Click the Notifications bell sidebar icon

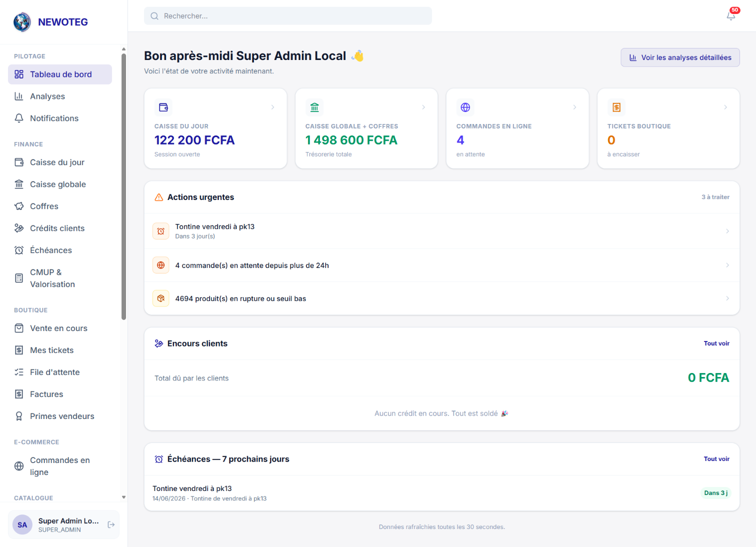point(19,118)
